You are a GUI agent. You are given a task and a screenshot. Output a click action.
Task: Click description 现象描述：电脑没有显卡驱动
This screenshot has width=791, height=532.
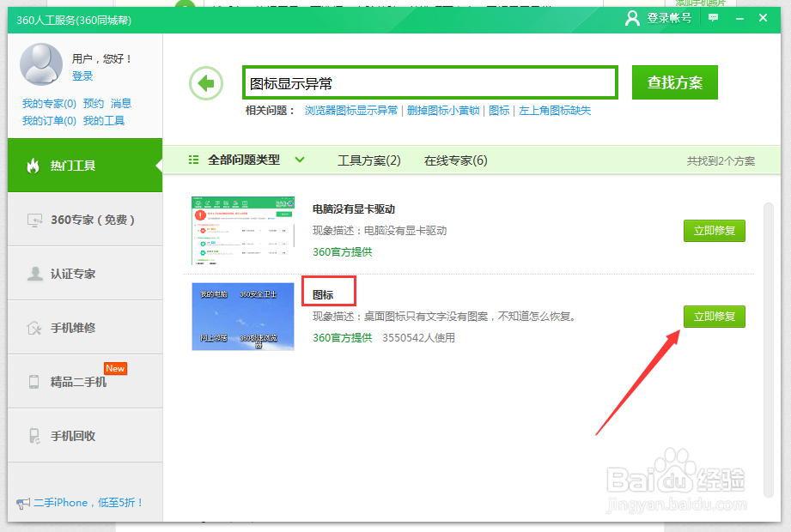click(x=380, y=231)
